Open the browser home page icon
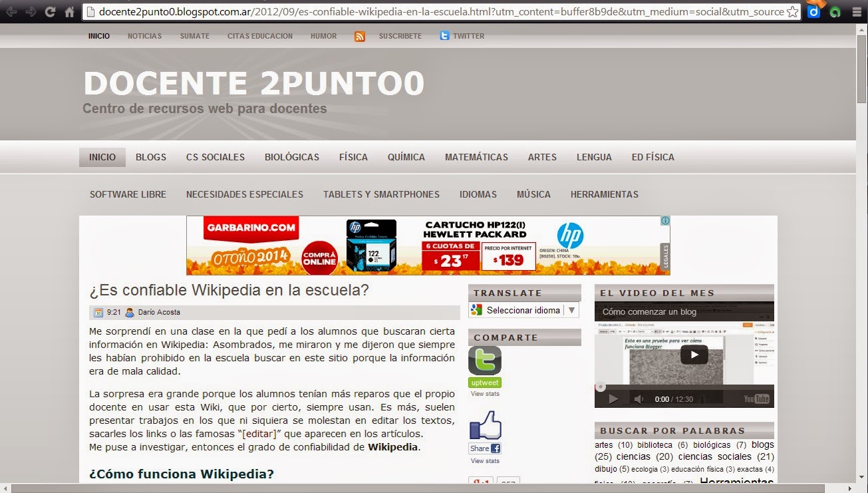 coord(69,11)
